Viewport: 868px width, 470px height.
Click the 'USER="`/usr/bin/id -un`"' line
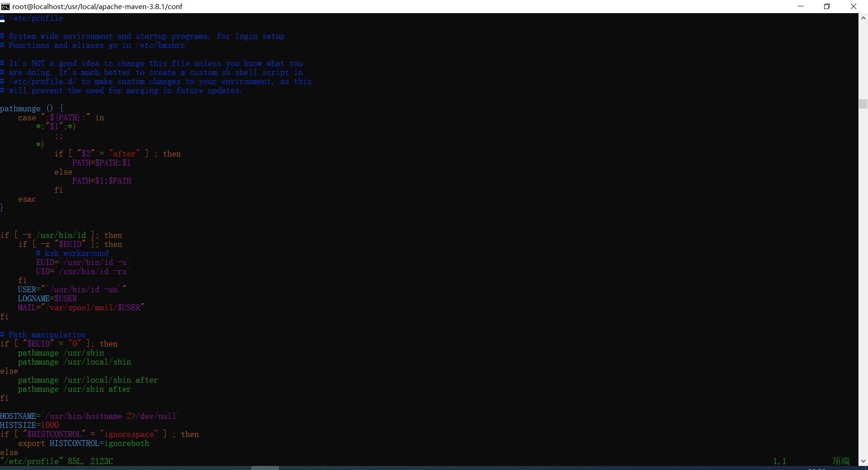coord(72,290)
